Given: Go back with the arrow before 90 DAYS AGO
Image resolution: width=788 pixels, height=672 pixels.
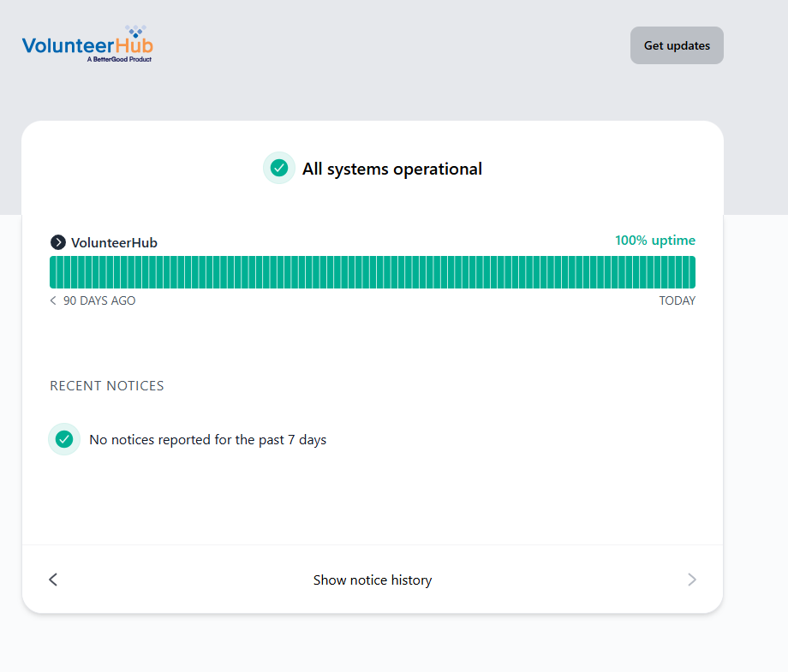Looking at the screenshot, I should pyautogui.click(x=53, y=300).
